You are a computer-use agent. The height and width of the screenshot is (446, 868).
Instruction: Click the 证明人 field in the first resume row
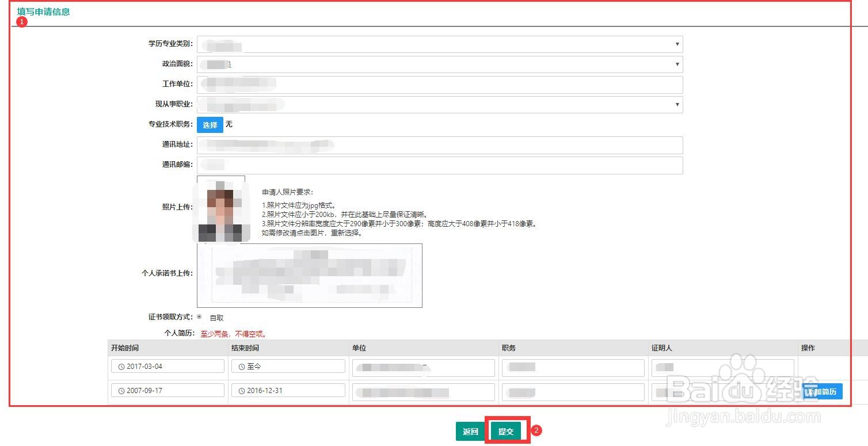pos(722,367)
